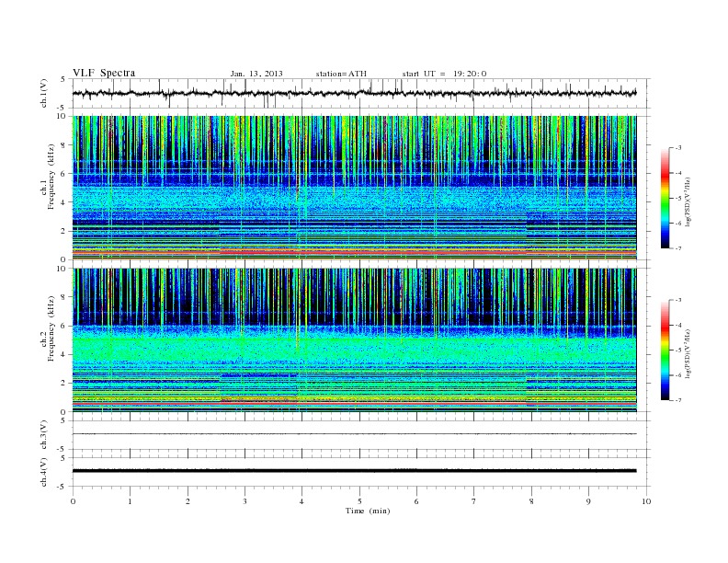Click inside the ch.2 spectrogram plot

(x=354, y=339)
